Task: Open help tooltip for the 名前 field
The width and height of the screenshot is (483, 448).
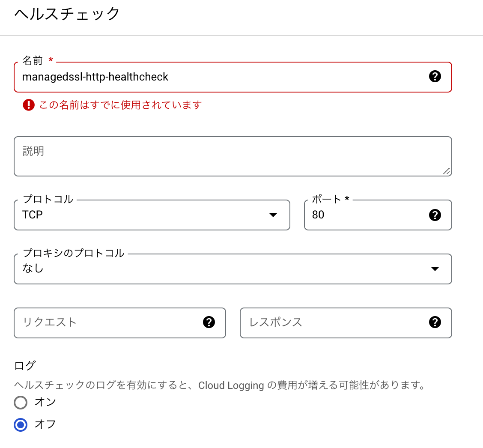Action: coord(435,77)
